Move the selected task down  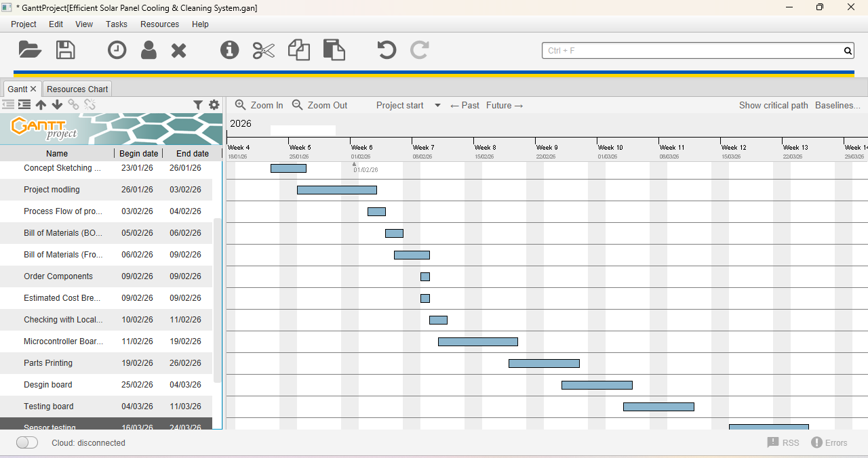click(x=57, y=104)
